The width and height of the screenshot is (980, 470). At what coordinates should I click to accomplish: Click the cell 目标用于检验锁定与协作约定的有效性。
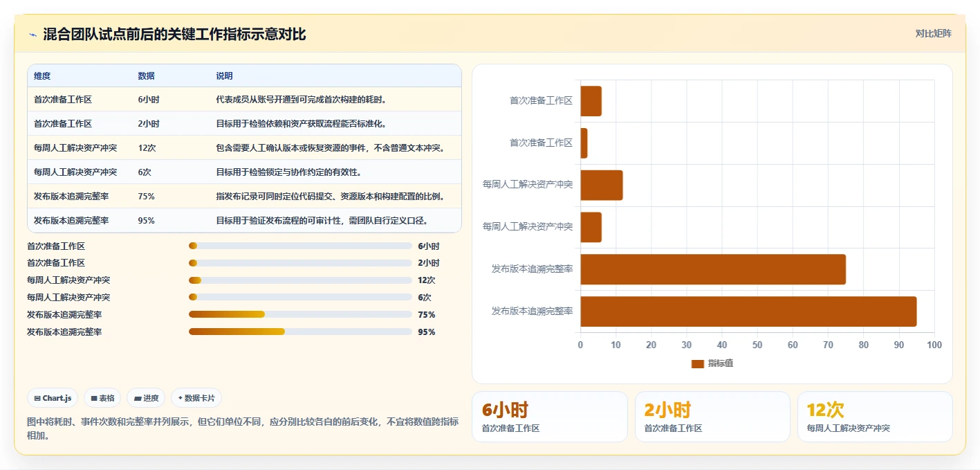[x=288, y=172]
